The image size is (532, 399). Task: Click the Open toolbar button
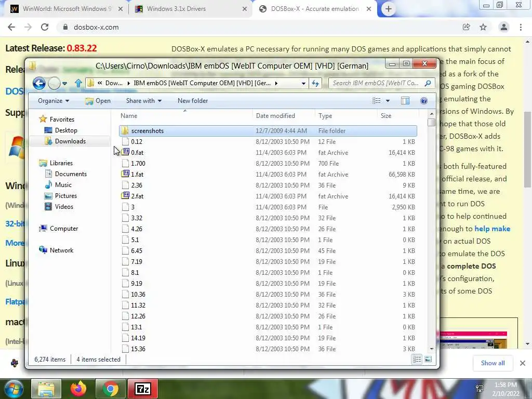pyautogui.click(x=98, y=101)
